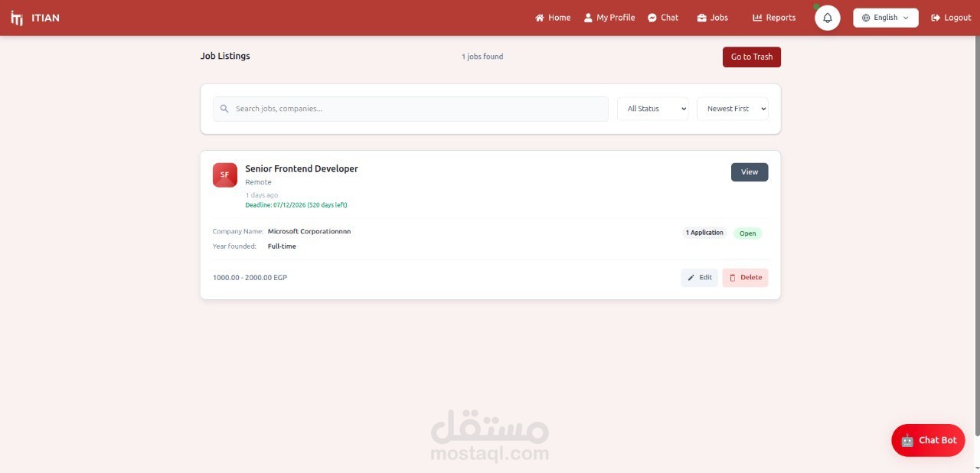Log out via the Logout link

(951, 18)
